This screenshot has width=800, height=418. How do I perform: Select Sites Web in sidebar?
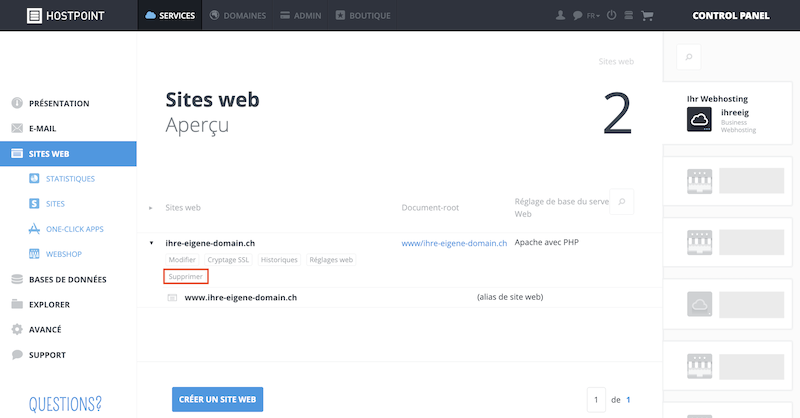coord(68,154)
